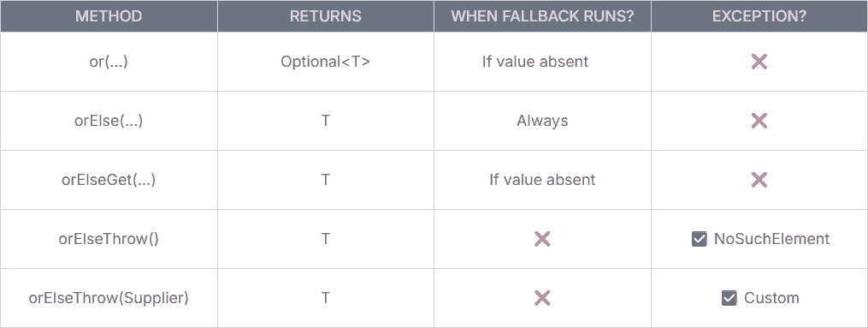Click the fallback cross icon for orElseThrow(Supplier)

click(x=542, y=298)
